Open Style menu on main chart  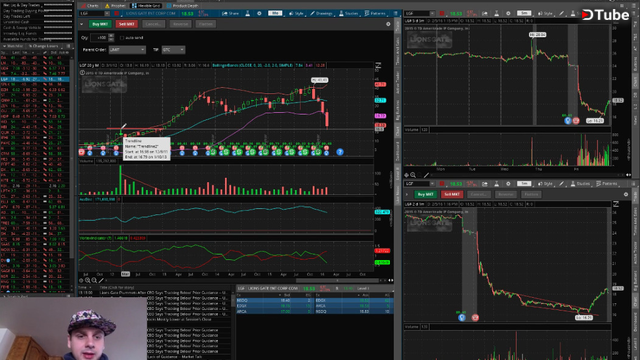(296, 13)
